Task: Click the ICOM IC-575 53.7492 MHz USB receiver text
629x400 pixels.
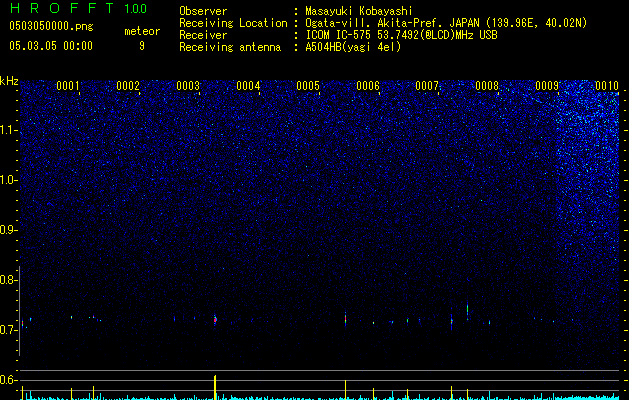Action: coord(401,35)
